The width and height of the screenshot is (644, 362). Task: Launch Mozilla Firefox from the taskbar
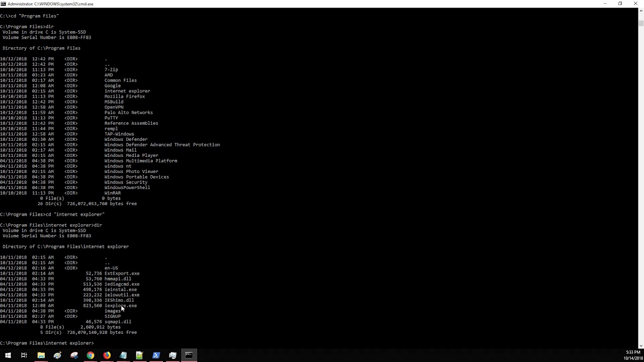tap(107, 355)
